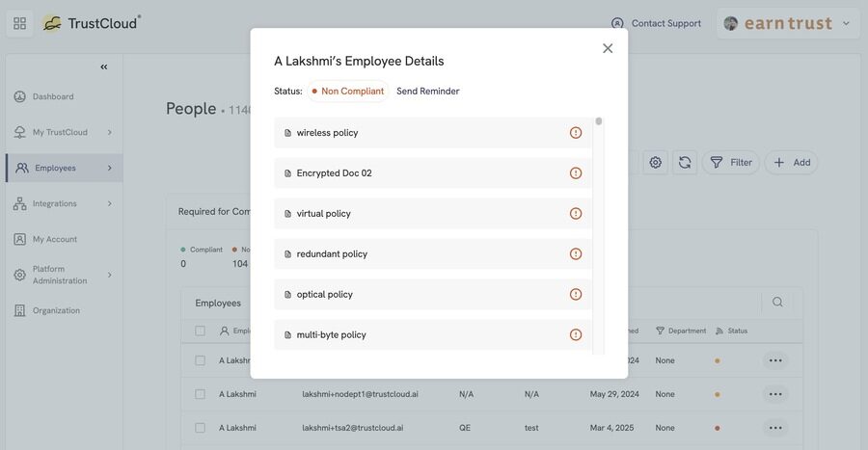This screenshot has width=868, height=450.
Task: Collapse the sidebar with double-chevron icon
Action: click(x=104, y=66)
